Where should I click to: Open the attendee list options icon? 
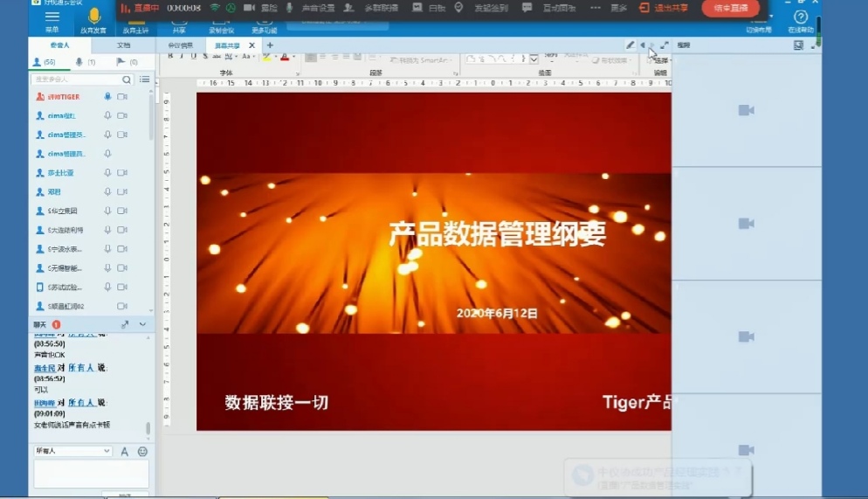click(x=144, y=80)
